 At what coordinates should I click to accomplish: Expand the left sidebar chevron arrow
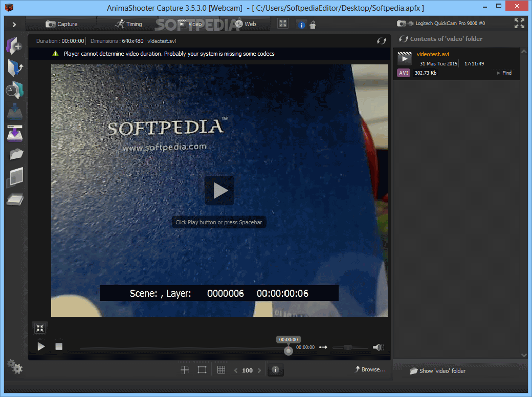[14, 25]
